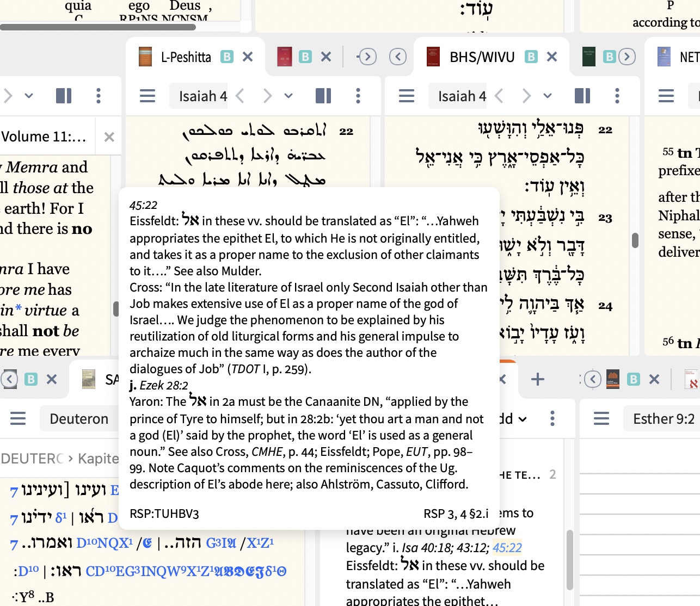Open the hamburger menu in the BHS/WIVU pane
Image resolution: width=700 pixels, height=606 pixels.
(x=407, y=96)
